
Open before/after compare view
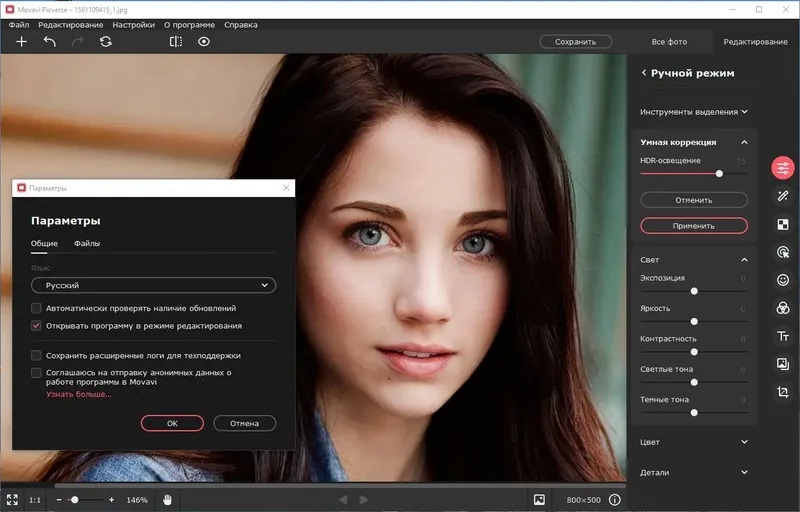click(x=176, y=42)
